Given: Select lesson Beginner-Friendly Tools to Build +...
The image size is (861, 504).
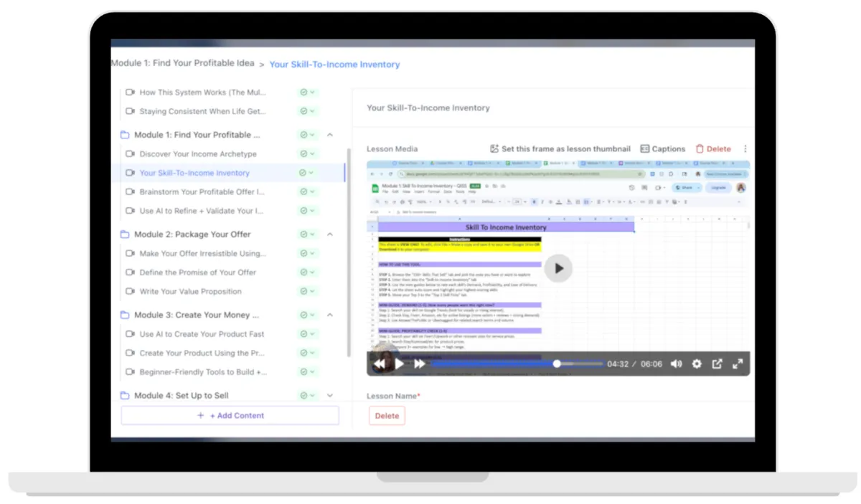Looking at the screenshot, I should tap(203, 372).
